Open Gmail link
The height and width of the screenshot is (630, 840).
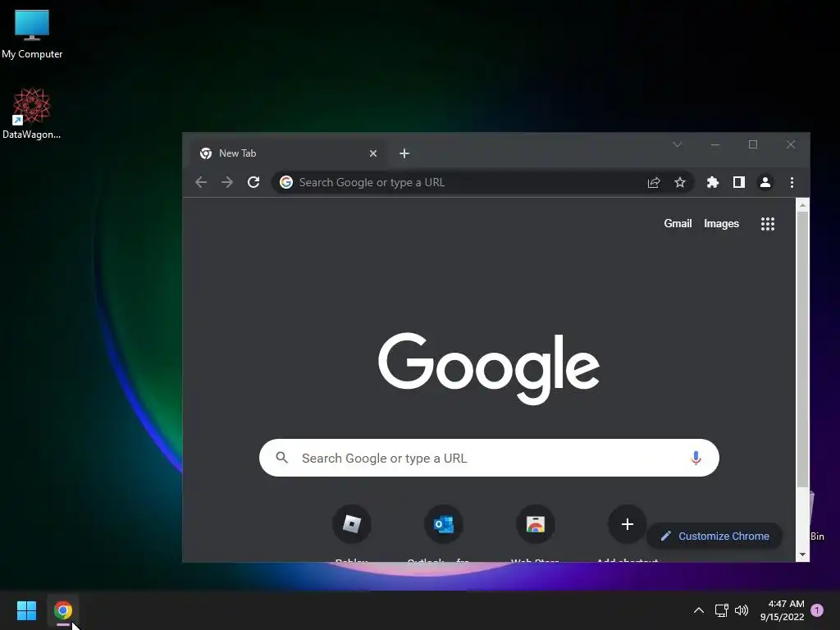[678, 223]
